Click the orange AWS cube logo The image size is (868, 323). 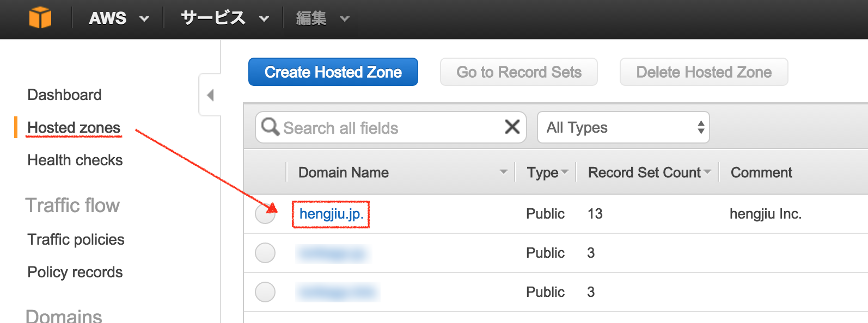pyautogui.click(x=40, y=18)
